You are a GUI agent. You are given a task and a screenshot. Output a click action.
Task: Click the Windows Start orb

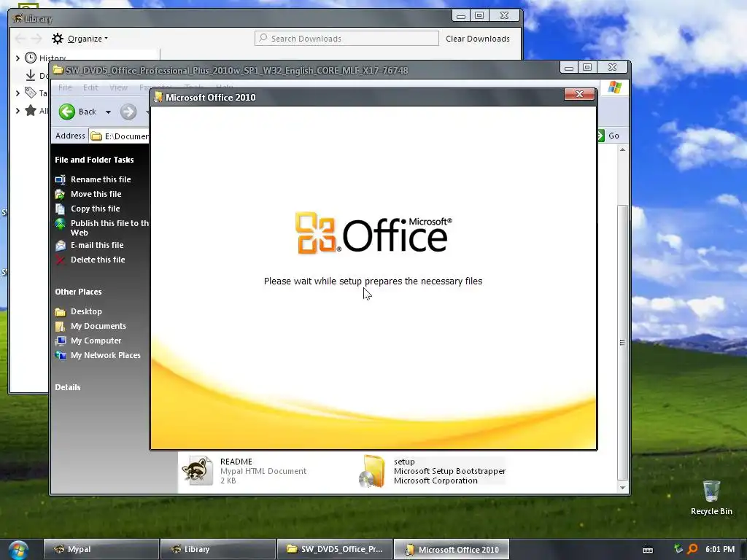coord(18,550)
